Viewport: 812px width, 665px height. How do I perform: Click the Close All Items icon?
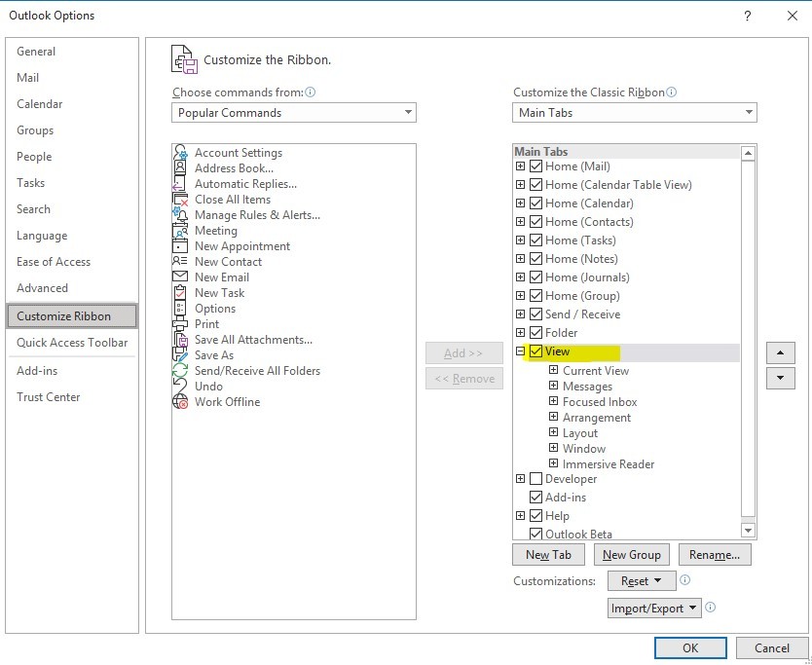[x=180, y=200]
